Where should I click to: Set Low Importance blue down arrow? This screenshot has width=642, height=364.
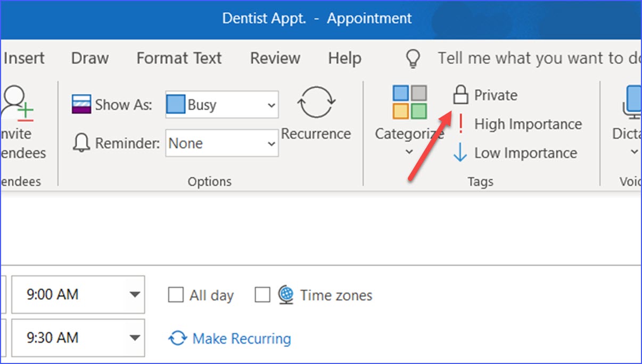[460, 153]
